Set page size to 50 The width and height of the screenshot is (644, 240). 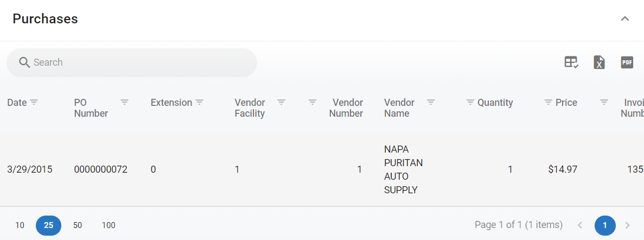tap(78, 225)
